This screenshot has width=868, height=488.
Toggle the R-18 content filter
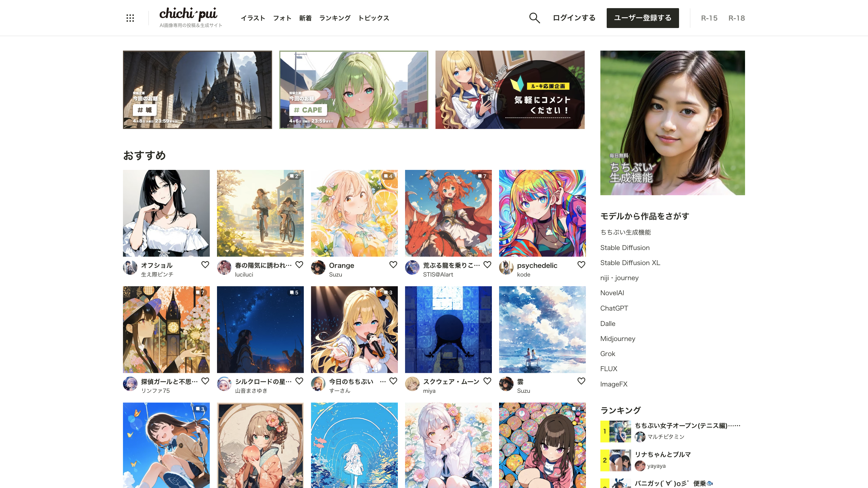click(736, 18)
